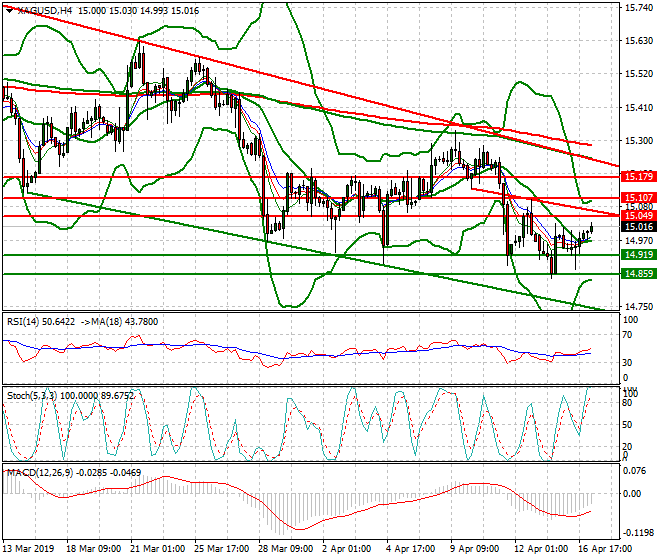Click the 2 Apr 01:00 time axis label

pyautogui.click(x=347, y=549)
